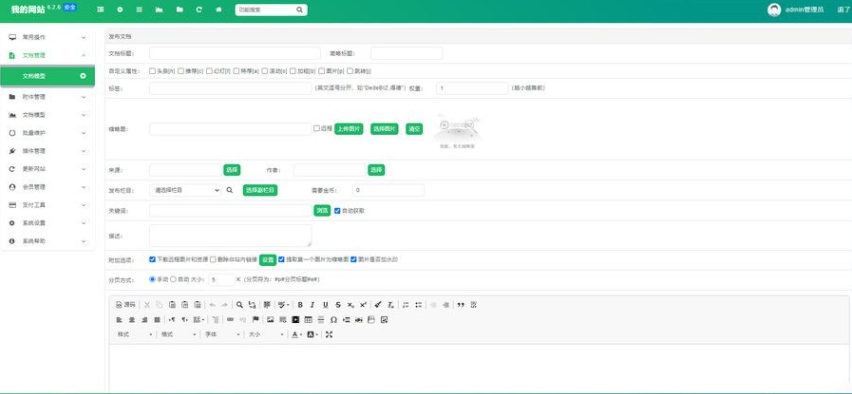The height and width of the screenshot is (394, 852).
Task: Maximize the editor with fullscreen icon
Action: tap(329, 334)
